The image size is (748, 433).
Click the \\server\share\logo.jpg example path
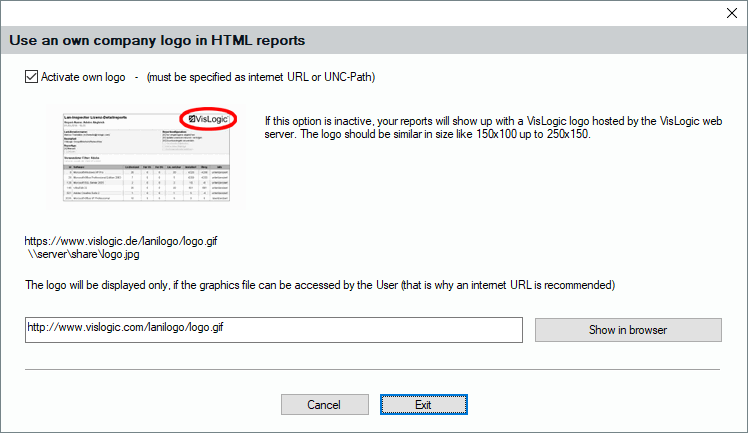tap(85, 256)
